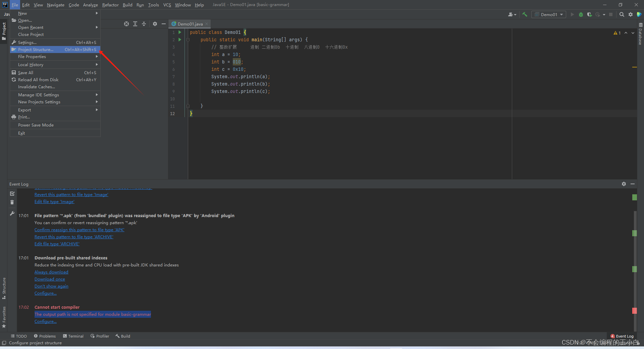Image resolution: width=644 pixels, height=349 pixels.
Task: Click the Collapse All icon in project panel
Action: 144,24
